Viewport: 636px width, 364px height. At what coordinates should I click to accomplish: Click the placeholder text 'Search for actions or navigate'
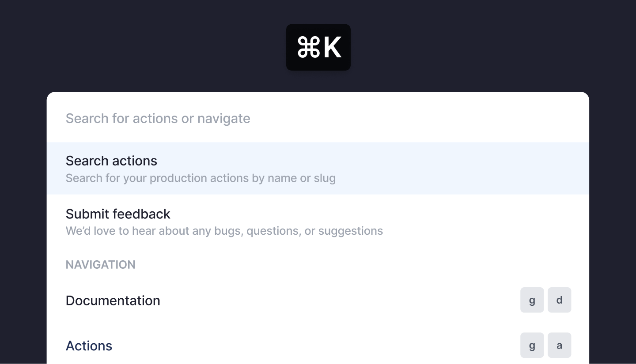[158, 118]
